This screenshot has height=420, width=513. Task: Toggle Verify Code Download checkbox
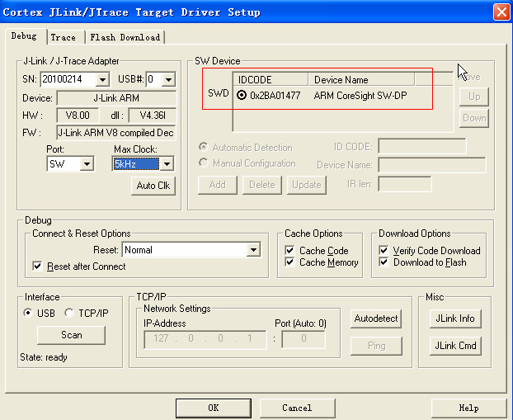[384, 250]
